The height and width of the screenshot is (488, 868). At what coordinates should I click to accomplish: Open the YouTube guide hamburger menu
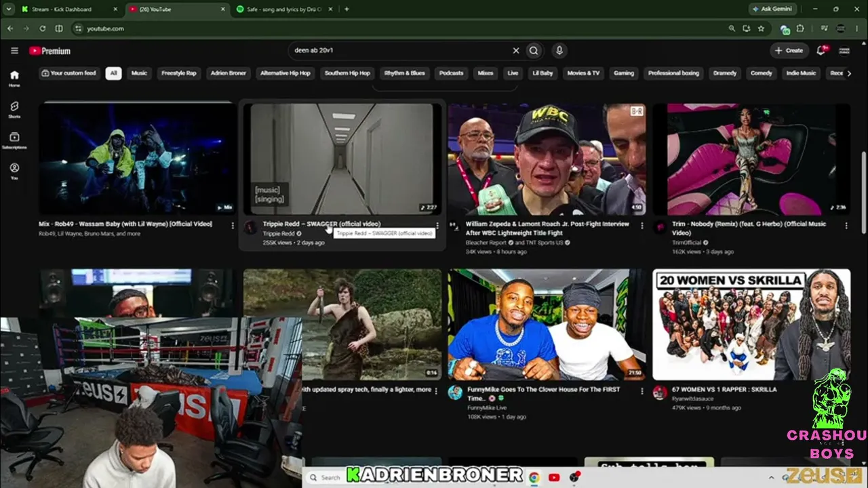(14, 51)
